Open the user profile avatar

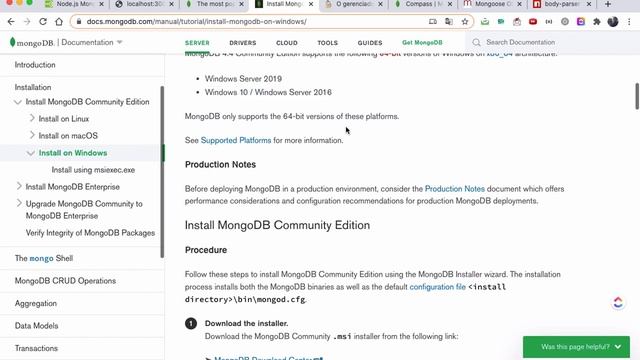coord(613,22)
